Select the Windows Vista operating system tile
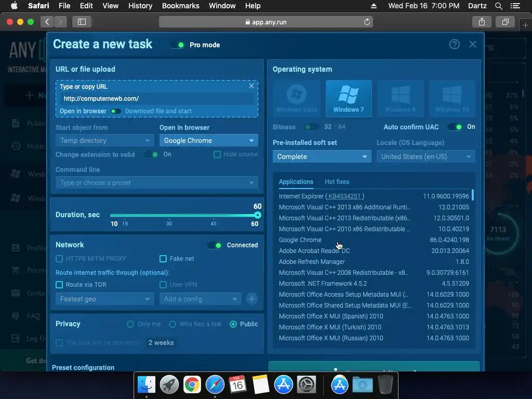The width and height of the screenshot is (532, 399). coord(297,99)
